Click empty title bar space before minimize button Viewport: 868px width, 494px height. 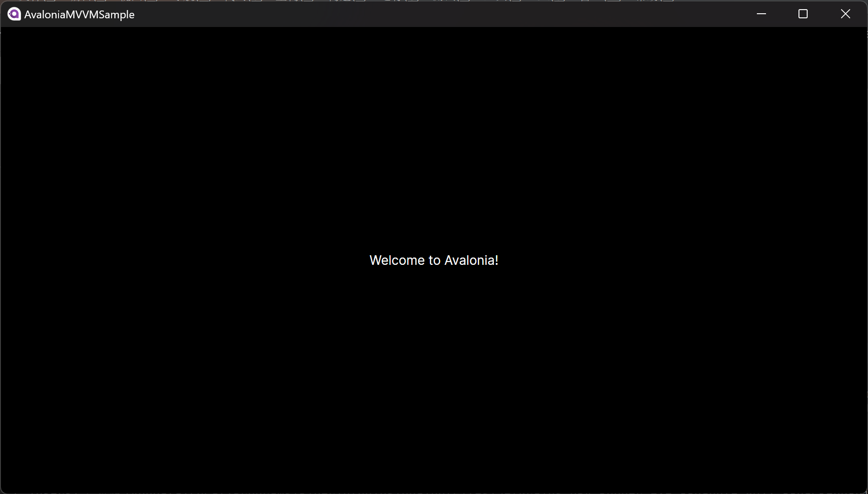[457, 14]
